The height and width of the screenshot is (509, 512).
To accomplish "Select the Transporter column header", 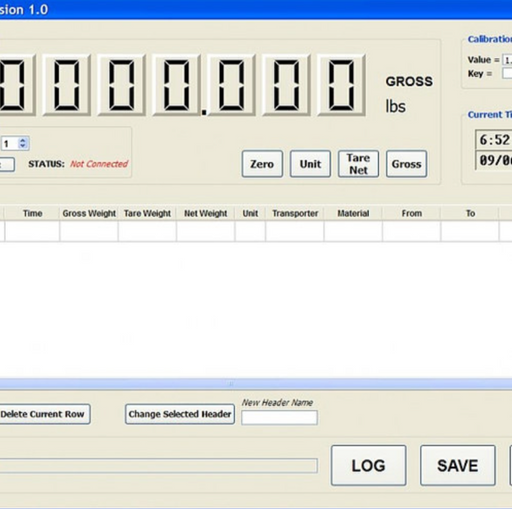I will (295, 213).
